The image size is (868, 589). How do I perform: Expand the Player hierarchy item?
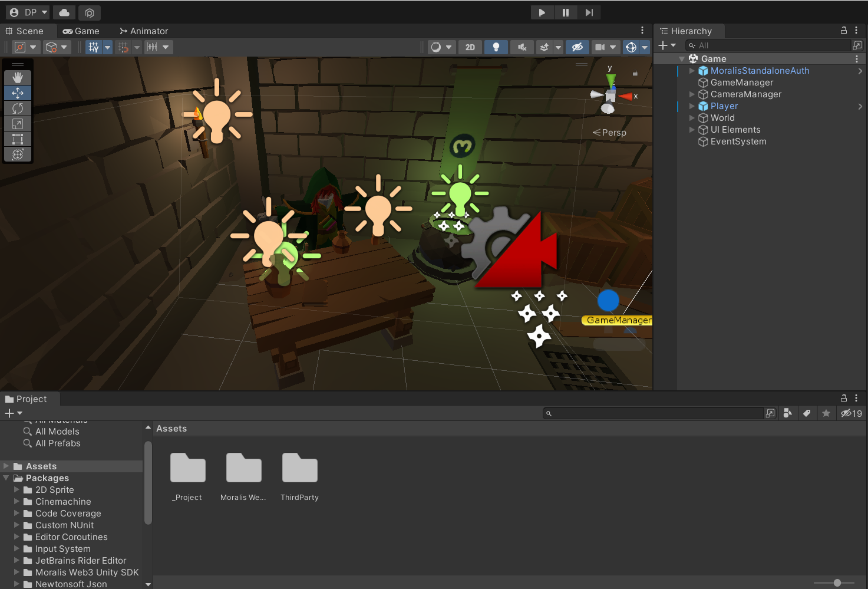(x=692, y=106)
